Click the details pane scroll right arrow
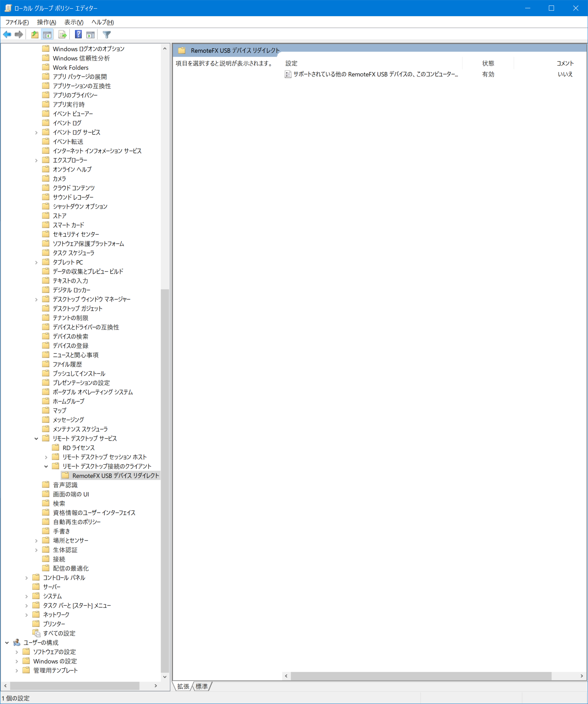This screenshot has height=704, width=588. point(582,676)
